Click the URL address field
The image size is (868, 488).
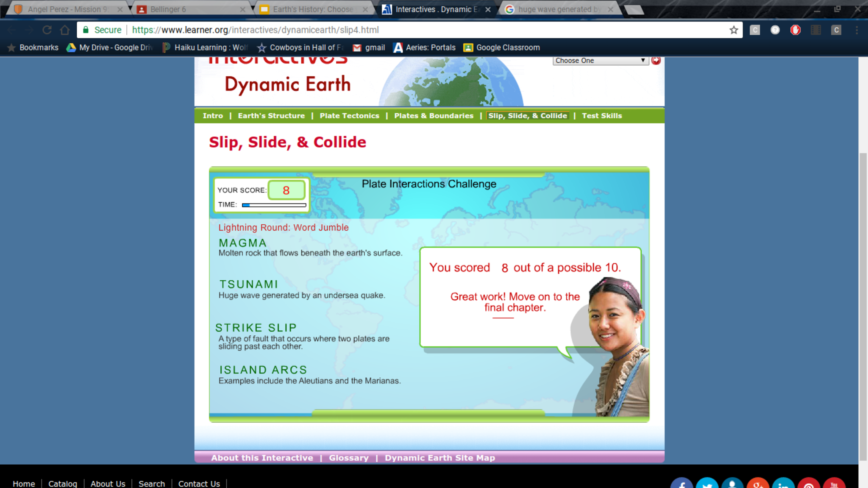click(x=424, y=30)
